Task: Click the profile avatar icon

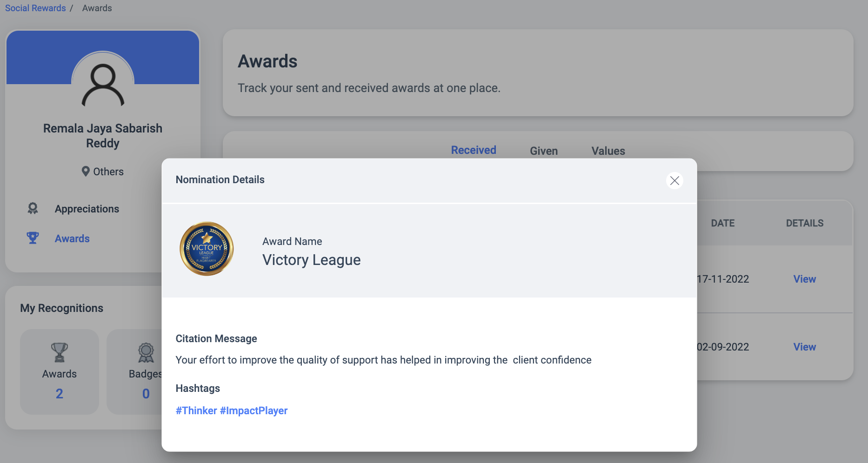Action: 103,84
